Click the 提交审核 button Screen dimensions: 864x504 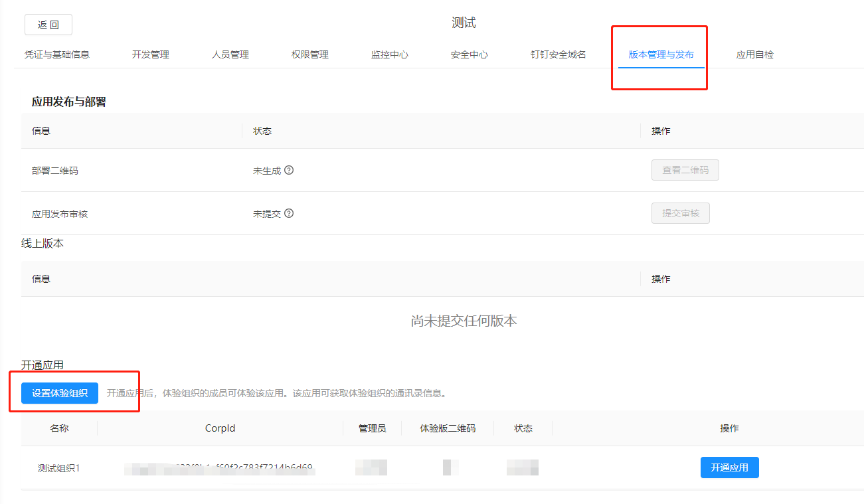tap(681, 213)
